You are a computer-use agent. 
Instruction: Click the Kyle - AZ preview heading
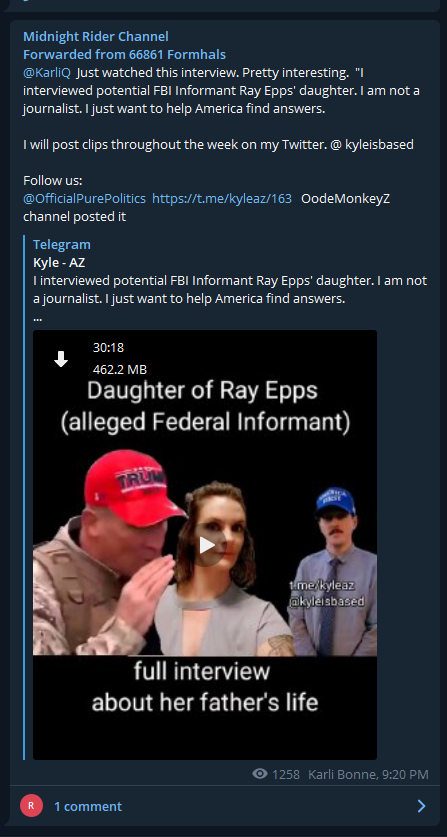tap(59, 263)
